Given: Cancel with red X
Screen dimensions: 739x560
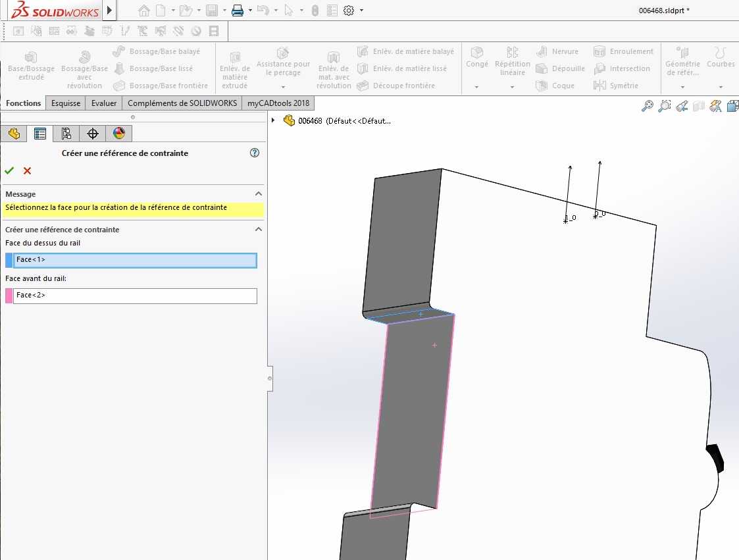Looking at the screenshot, I should click(x=28, y=170).
